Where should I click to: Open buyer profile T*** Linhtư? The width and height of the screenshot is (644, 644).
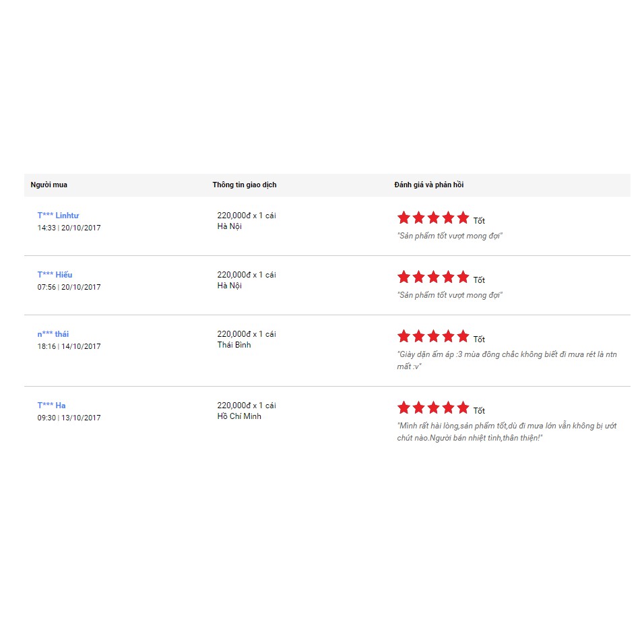[x=58, y=216]
